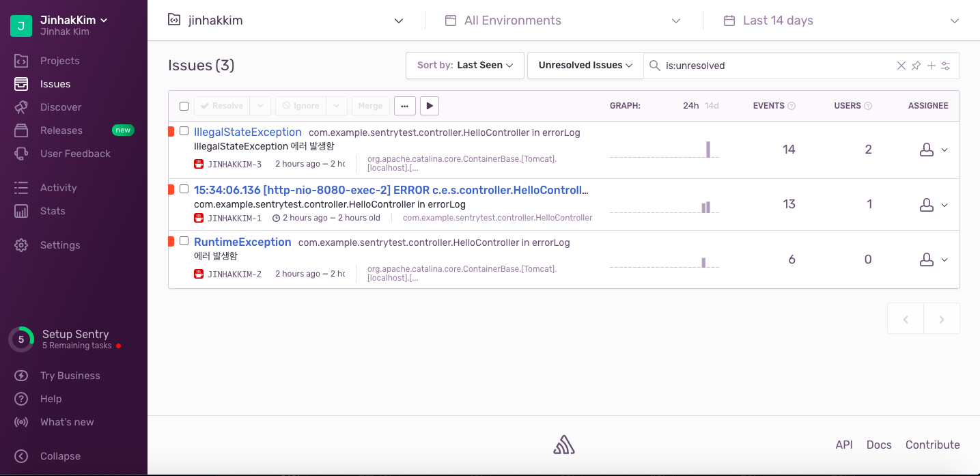Open the Last 14 days date range
The height and width of the screenshot is (476, 980).
point(841,20)
